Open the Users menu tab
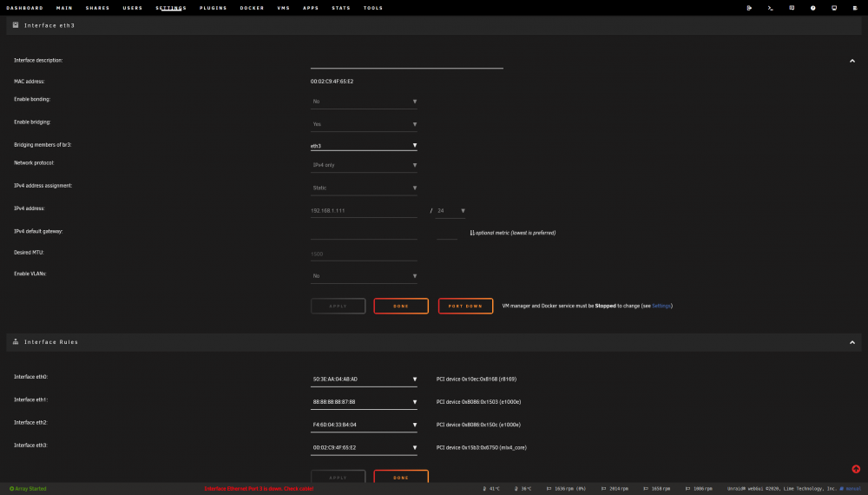This screenshot has width=868, height=495. tap(132, 8)
